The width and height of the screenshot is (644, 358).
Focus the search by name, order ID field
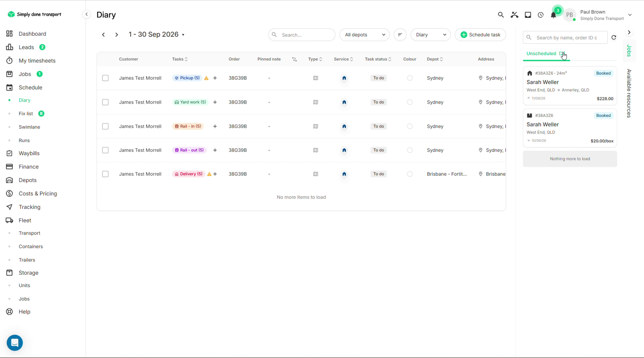565,37
